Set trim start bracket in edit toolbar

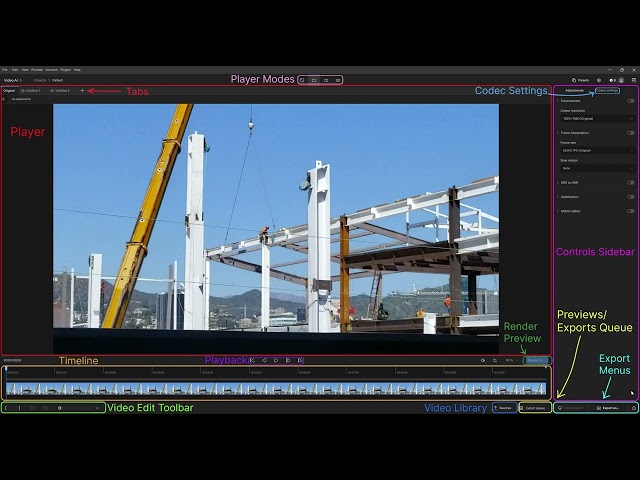click(6, 408)
